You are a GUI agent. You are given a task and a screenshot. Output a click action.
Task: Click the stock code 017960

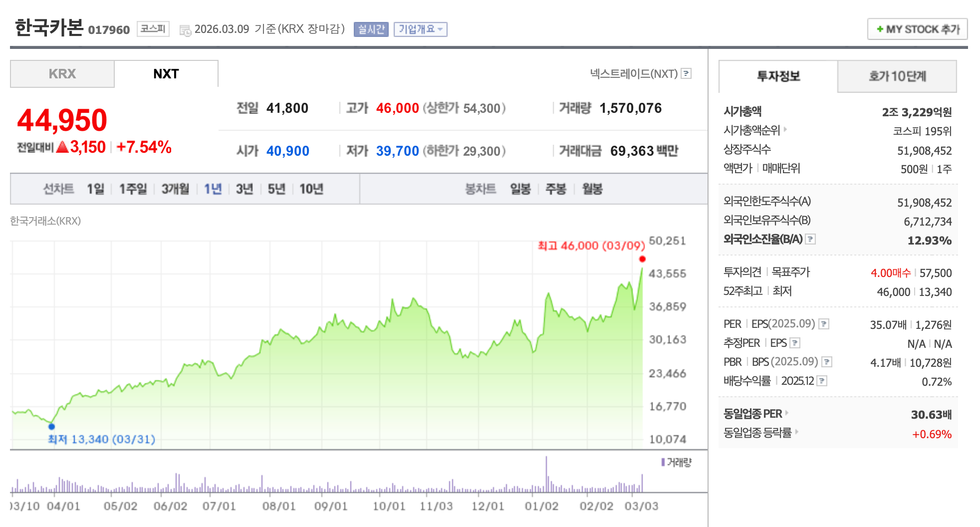point(109,30)
